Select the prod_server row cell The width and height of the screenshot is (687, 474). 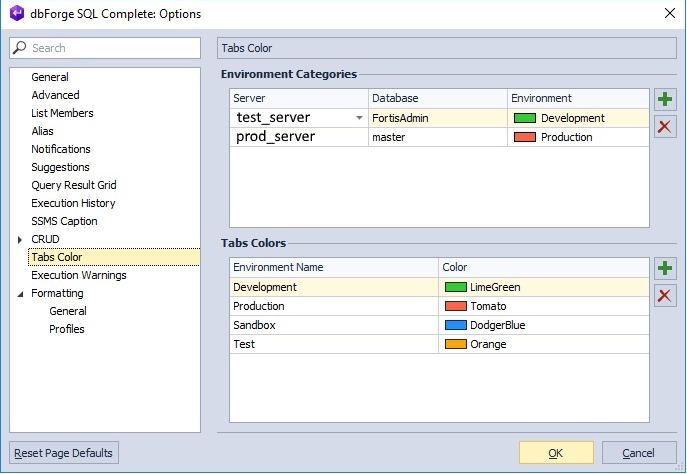297,137
